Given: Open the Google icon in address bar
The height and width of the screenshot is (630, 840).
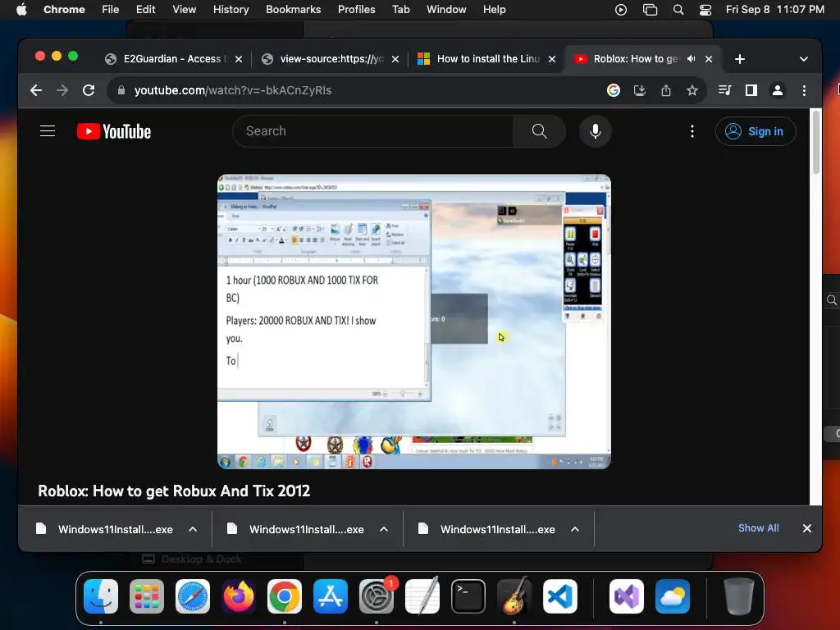Looking at the screenshot, I should [614, 90].
